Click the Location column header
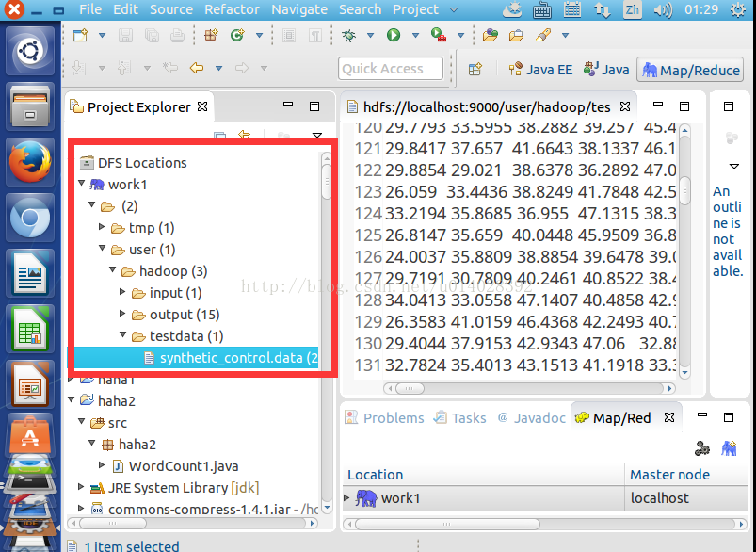756x552 pixels. point(375,475)
